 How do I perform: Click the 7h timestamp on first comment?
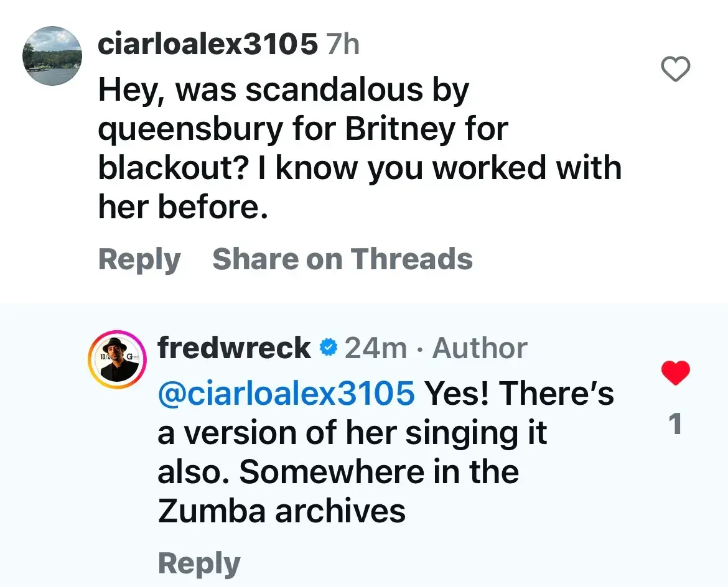(343, 45)
